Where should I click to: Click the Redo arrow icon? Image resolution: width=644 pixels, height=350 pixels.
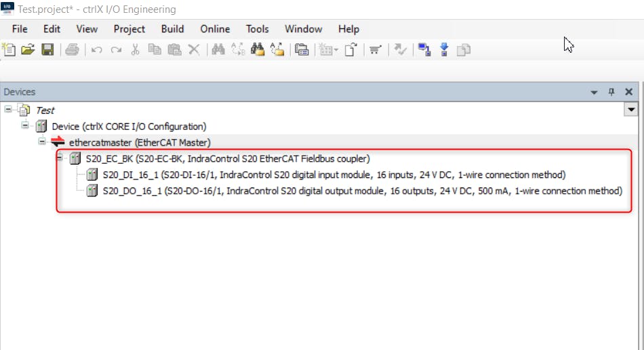116,50
